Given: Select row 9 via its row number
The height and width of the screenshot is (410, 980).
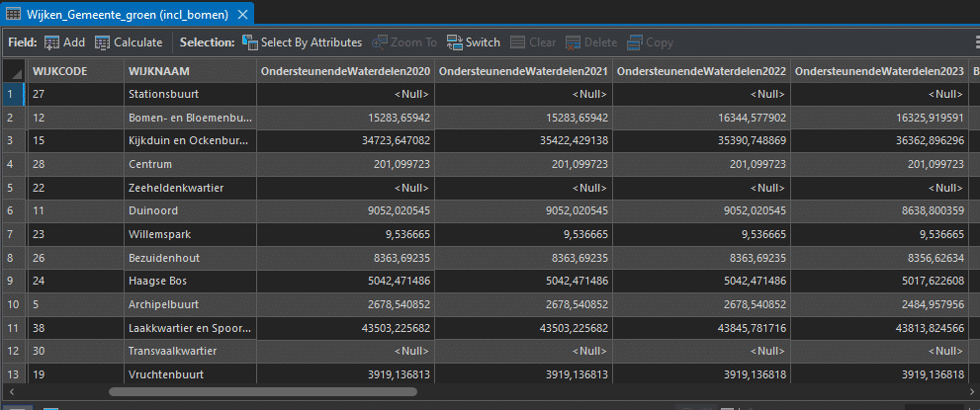Looking at the screenshot, I should [12, 279].
